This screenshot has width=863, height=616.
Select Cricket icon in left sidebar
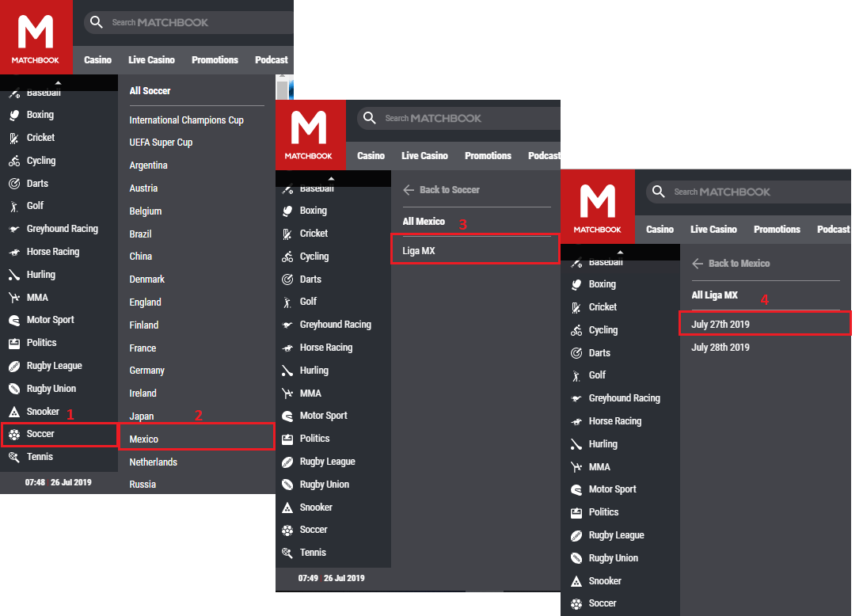pos(14,139)
